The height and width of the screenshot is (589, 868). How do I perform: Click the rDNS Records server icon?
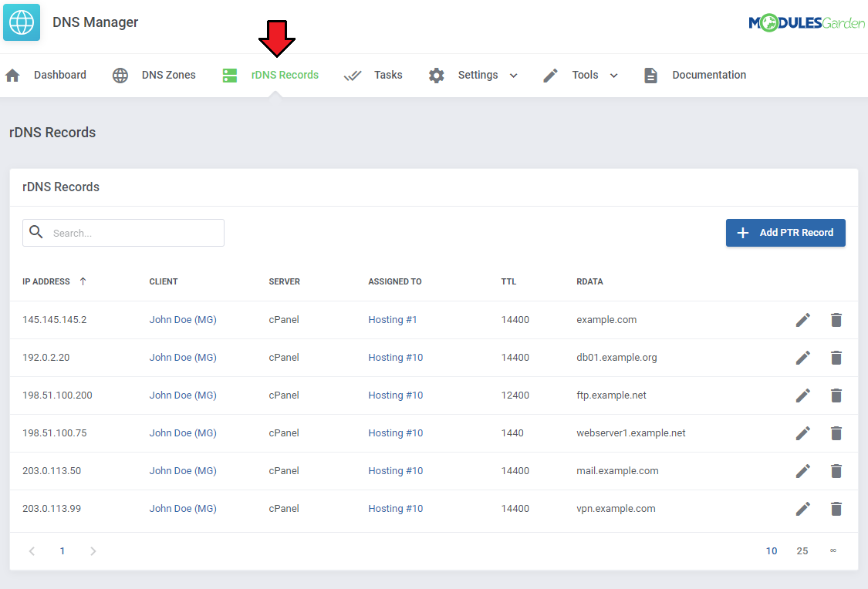coord(230,76)
